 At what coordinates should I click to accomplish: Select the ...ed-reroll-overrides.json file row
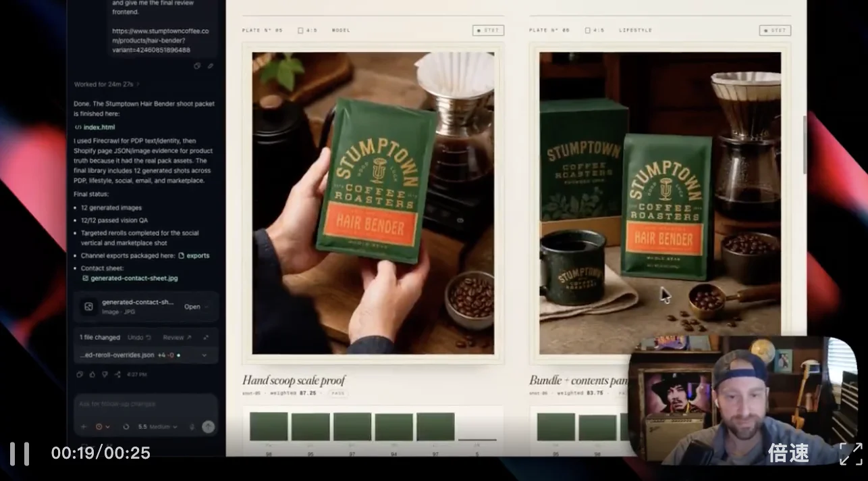click(145, 355)
